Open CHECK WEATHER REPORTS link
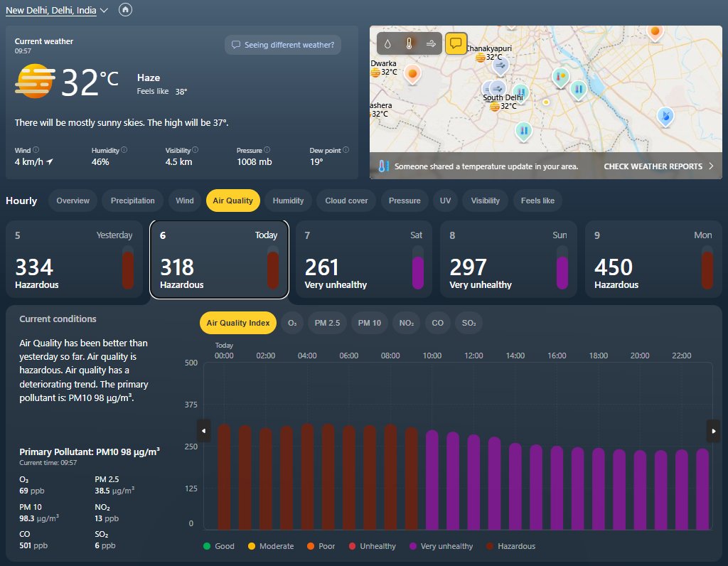The height and width of the screenshot is (566, 728). click(x=653, y=166)
